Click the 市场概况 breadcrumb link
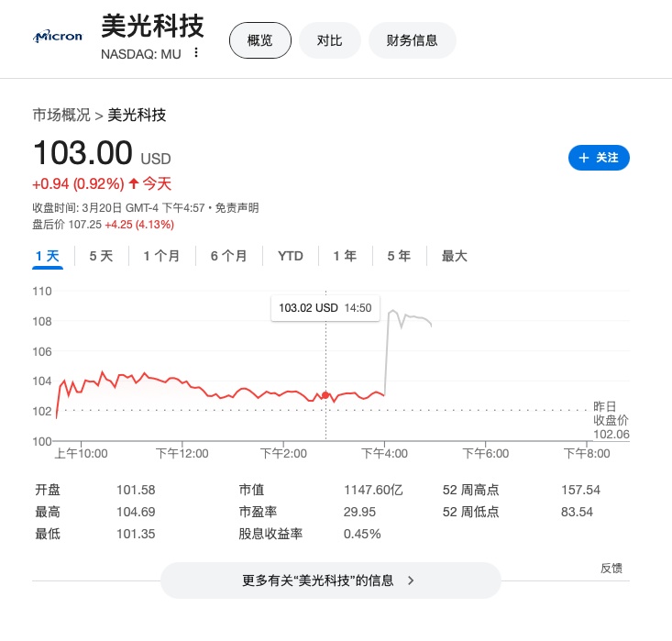Image resolution: width=672 pixels, height=641 pixels. pyautogui.click(x=61, y=115)
